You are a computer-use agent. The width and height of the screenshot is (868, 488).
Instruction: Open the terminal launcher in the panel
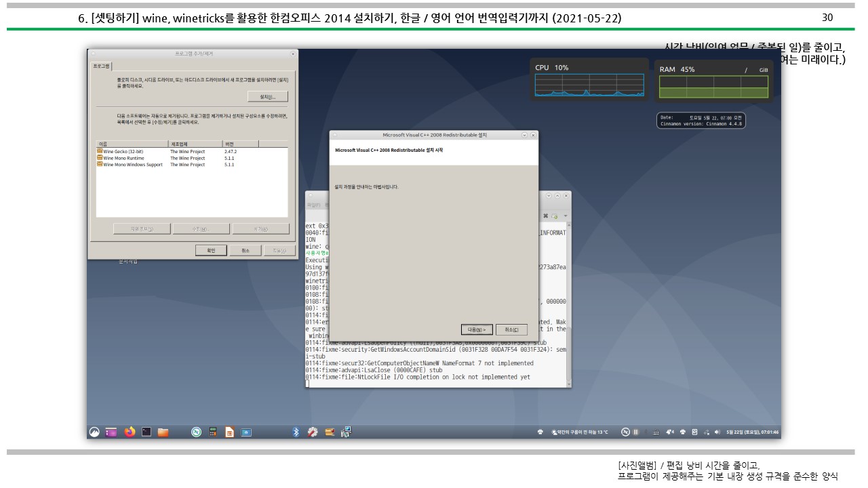(x=146, y=432)
